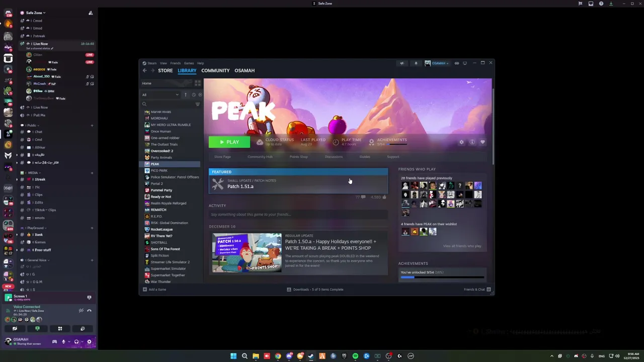Toggle library sort ascending arrow

[x=185, y=95]
